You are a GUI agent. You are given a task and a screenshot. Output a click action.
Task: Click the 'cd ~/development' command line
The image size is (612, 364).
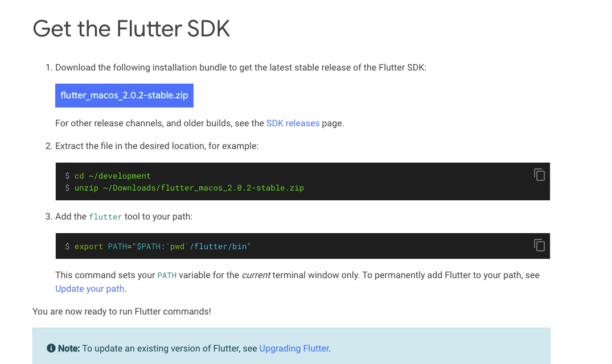coord(112,176)
